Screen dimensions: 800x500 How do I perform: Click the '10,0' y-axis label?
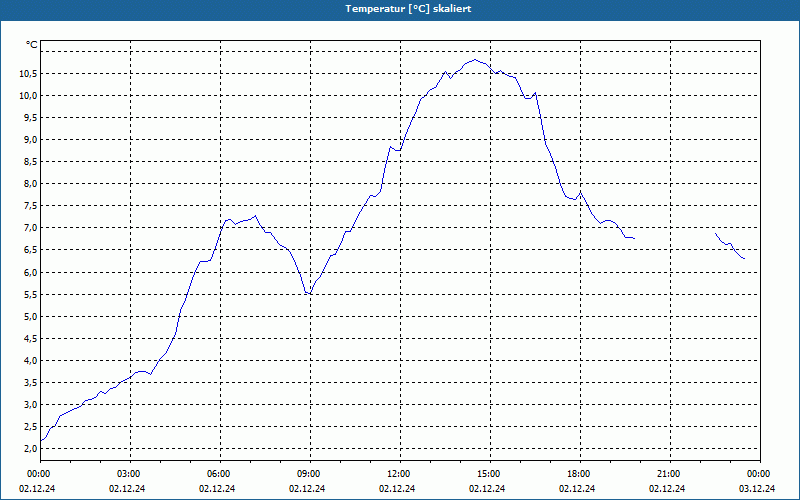(28, 95)
